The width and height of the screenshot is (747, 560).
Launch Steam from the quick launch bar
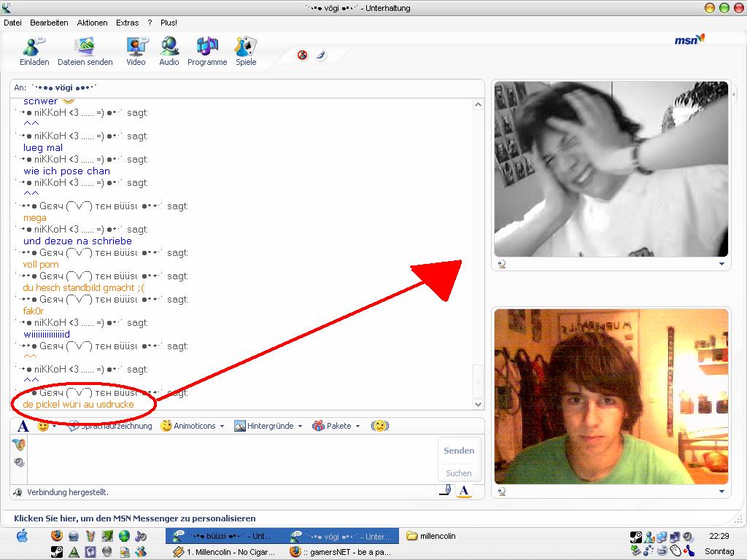pyautogui.click(x=57, y=552)
